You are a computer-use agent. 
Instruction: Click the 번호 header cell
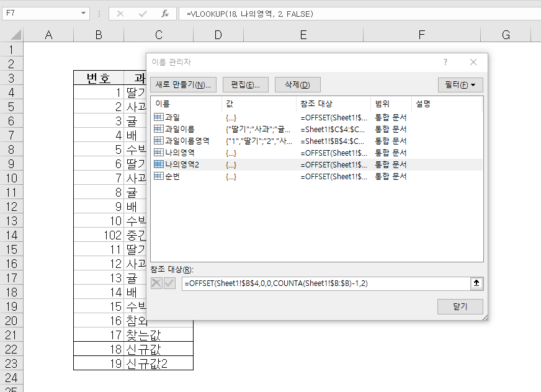click(99, 78)
